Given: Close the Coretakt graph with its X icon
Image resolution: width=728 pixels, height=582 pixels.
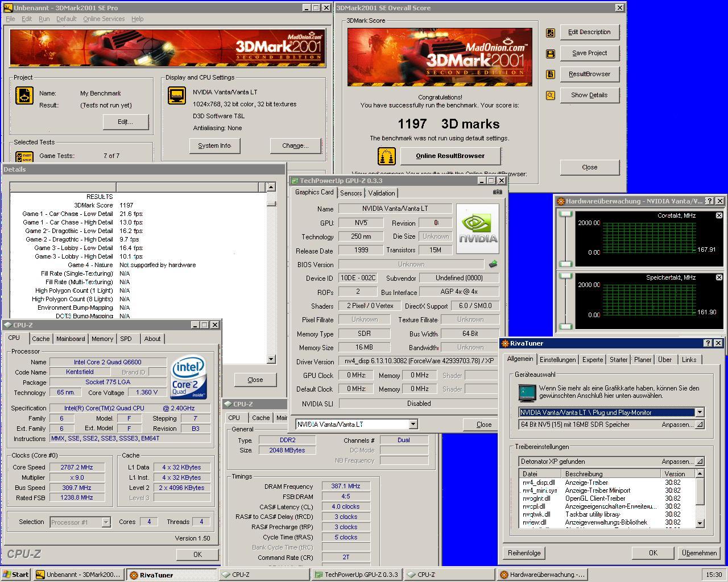Looking at the screenshot, I should (719, 215).
